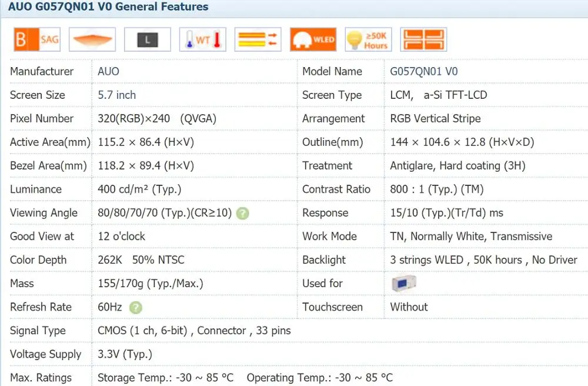Viewport: 588px width, 386px height.
Task: Open the WT wide temperature icon
Action: tap(203, 39)
